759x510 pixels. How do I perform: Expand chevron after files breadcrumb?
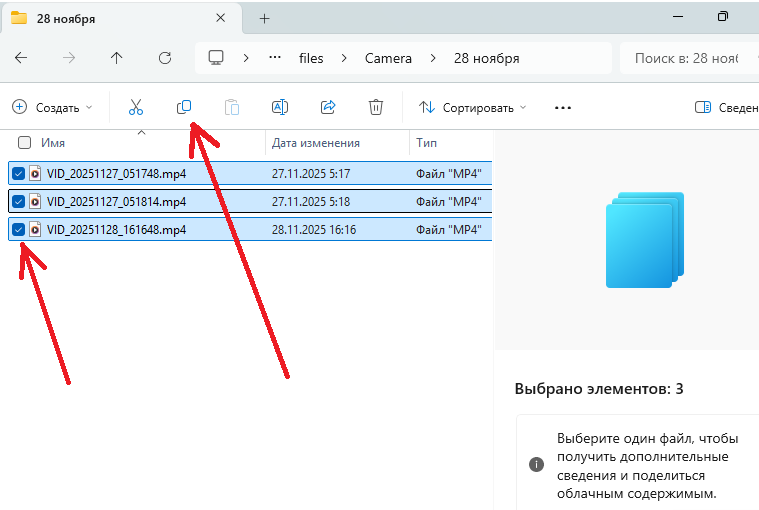(344, 58)
